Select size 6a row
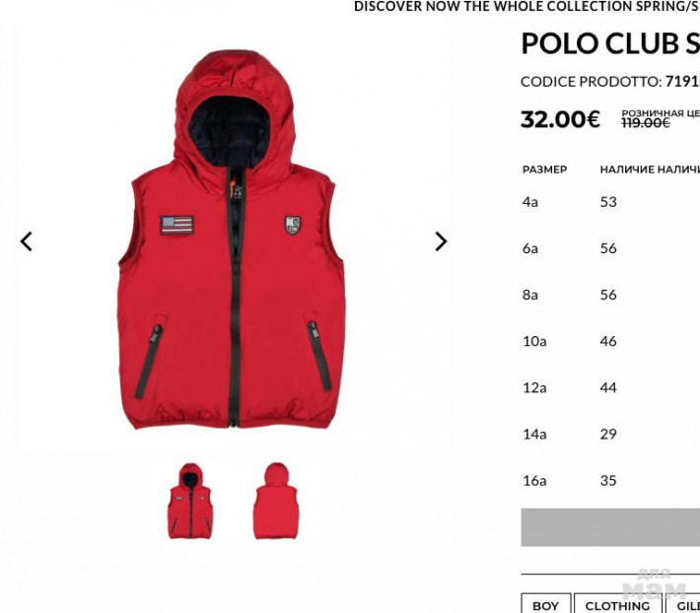 tap(610, 248)
